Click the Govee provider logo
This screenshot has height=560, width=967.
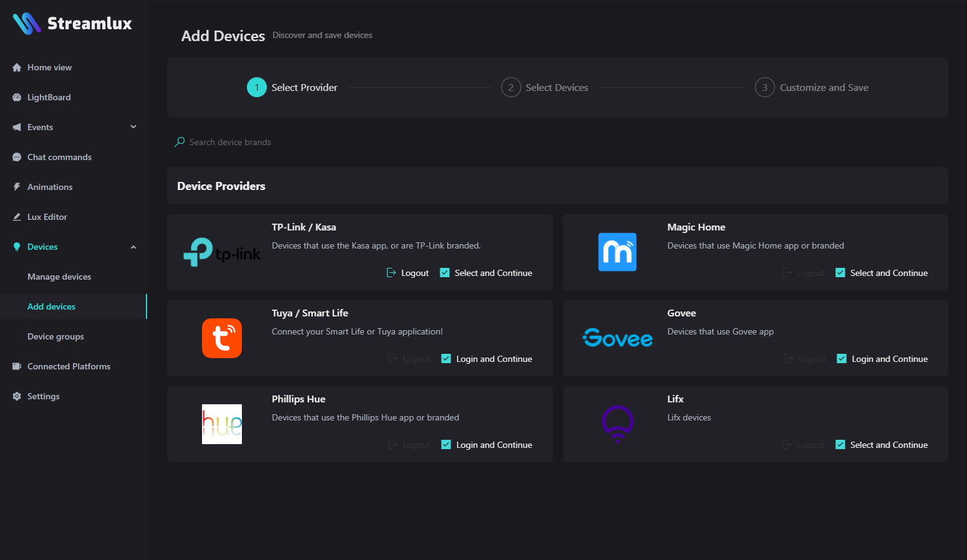(617, 338)
